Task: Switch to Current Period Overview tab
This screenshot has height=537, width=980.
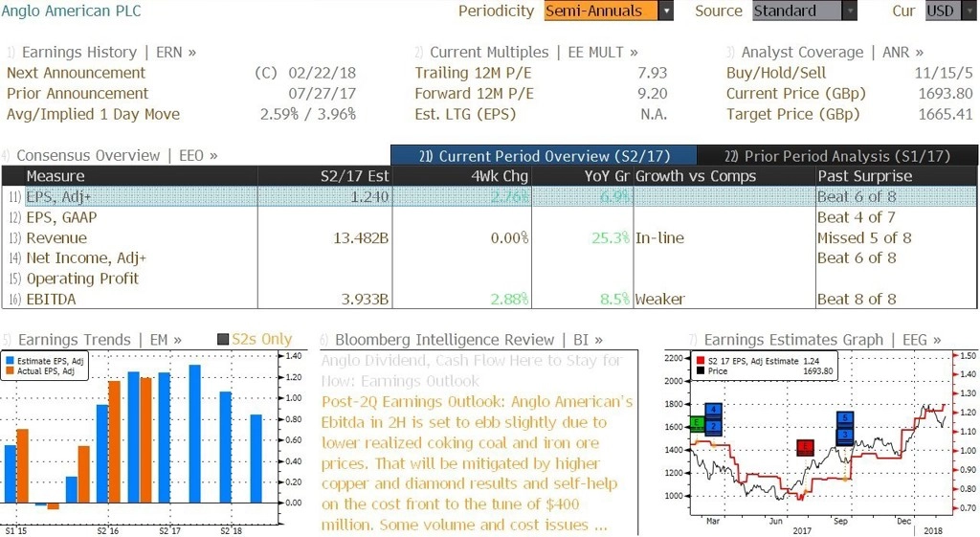Action: tap(544, 156)
